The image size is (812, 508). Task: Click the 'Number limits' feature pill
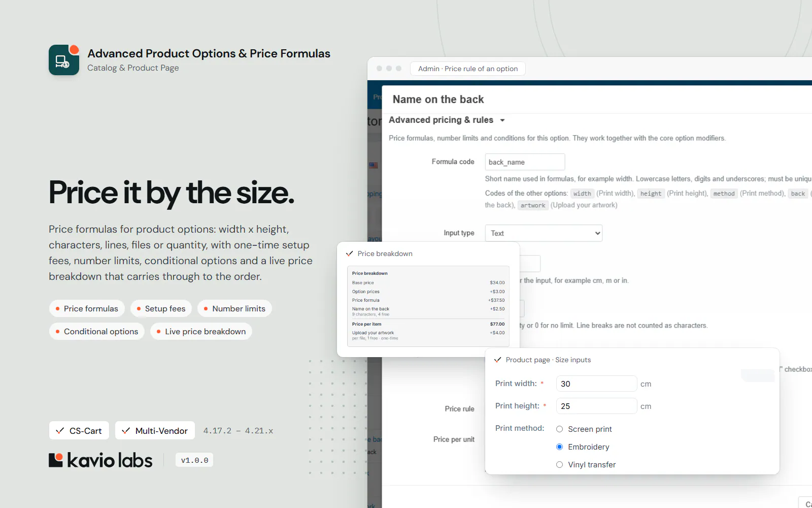(235, 308)
